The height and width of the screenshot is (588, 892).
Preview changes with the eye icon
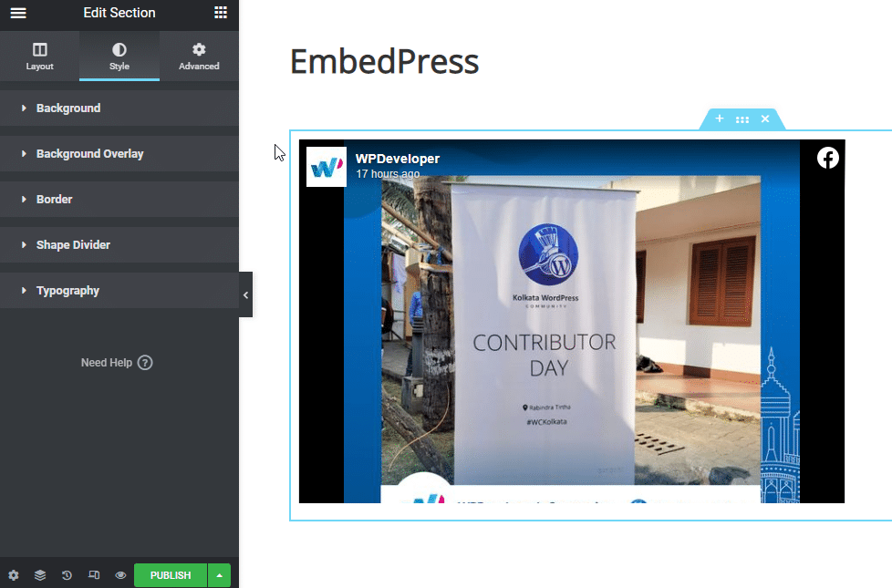pos(120,575)
